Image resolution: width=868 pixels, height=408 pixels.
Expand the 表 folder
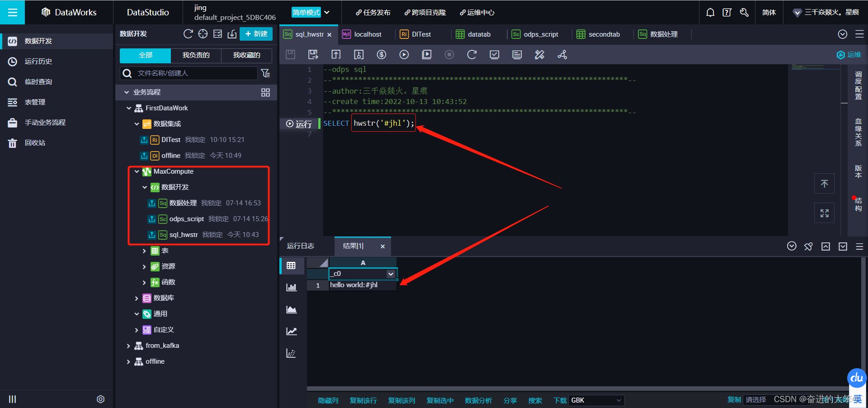[x=144, y=251]
